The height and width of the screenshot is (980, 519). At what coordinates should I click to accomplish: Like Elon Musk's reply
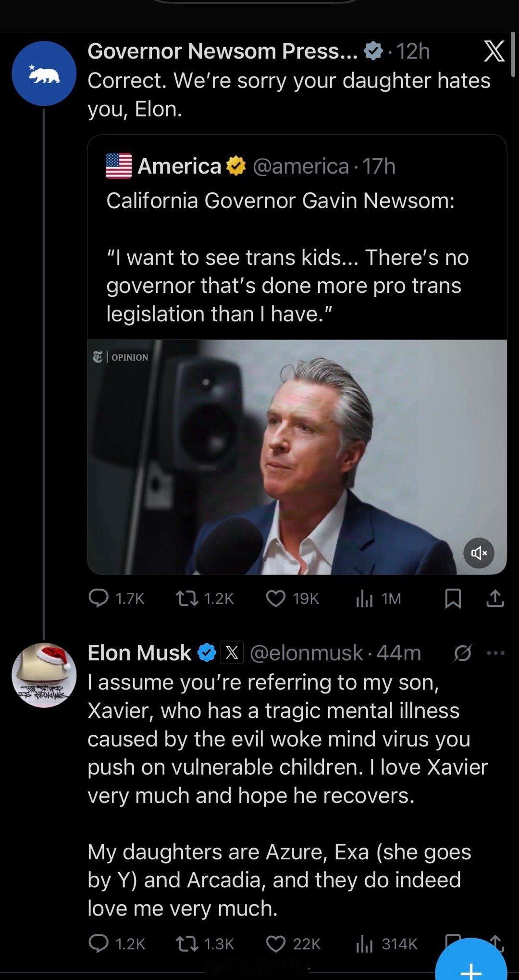point(275,943)
